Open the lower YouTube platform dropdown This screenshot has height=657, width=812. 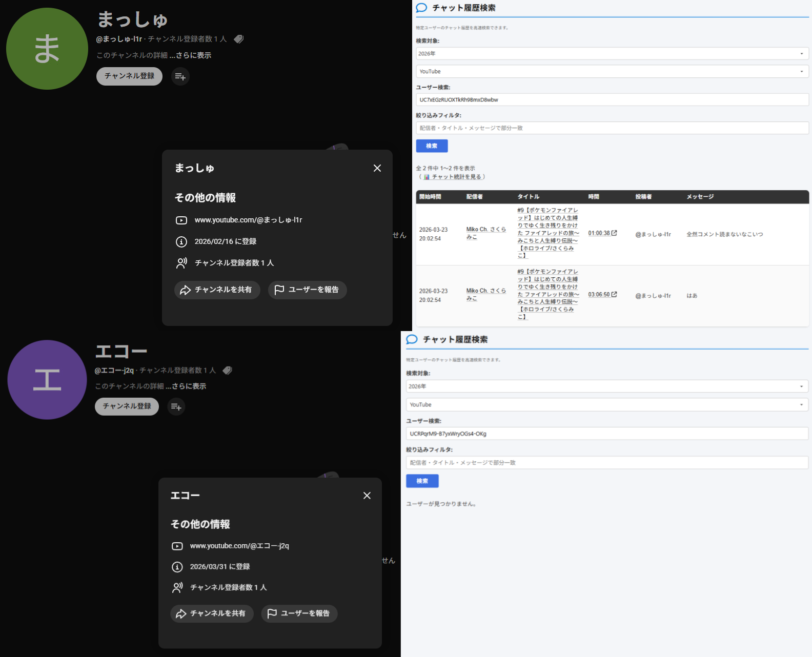click(606, 405)
